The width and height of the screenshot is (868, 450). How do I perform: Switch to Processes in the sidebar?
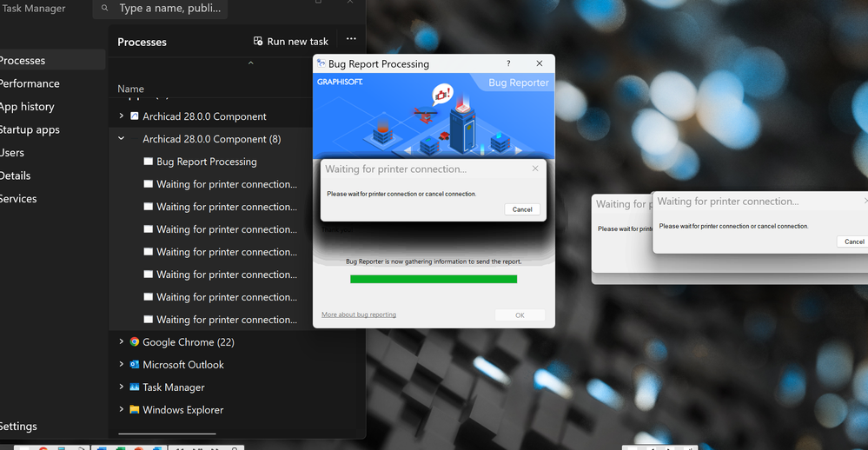click(x=51, y=60)
